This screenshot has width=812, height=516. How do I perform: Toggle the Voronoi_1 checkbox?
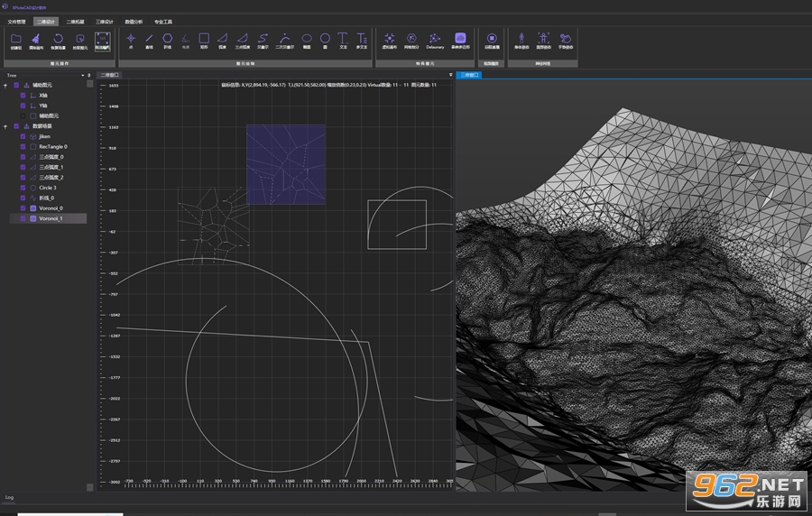pyautogui.click(x=23, y=218)
